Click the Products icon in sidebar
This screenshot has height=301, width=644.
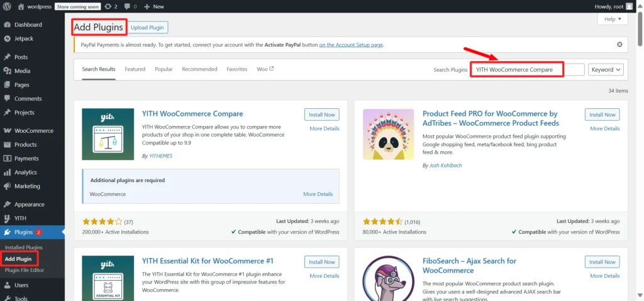click(7, 145)
